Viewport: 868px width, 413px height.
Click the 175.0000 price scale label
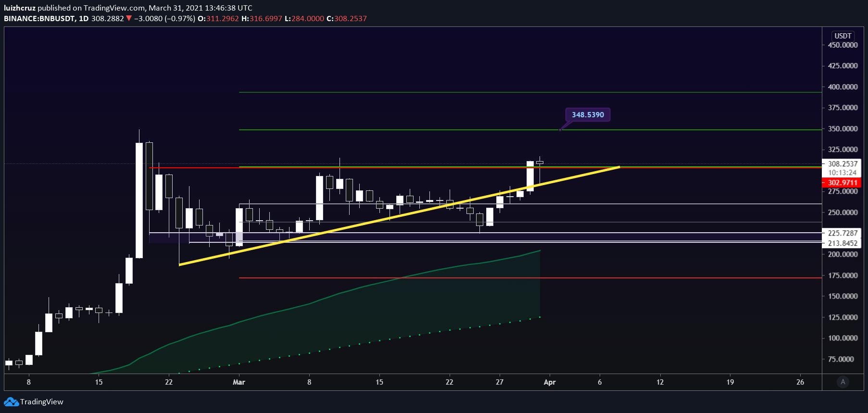coord(843,275)
